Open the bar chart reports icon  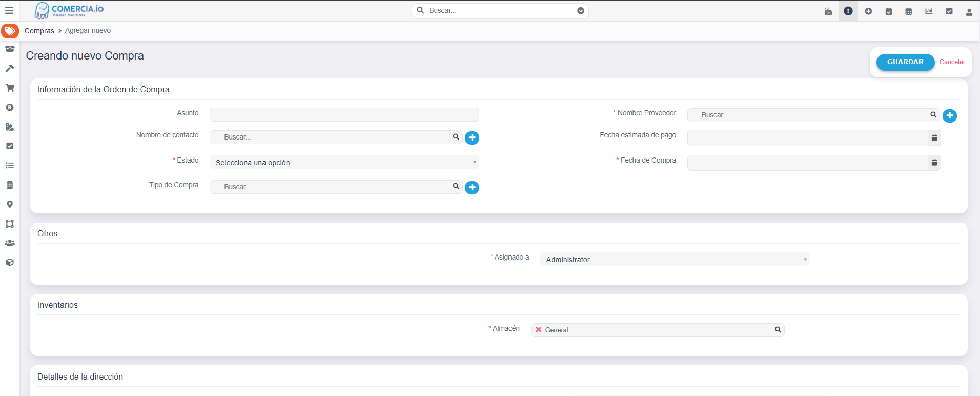click(929, 11)
